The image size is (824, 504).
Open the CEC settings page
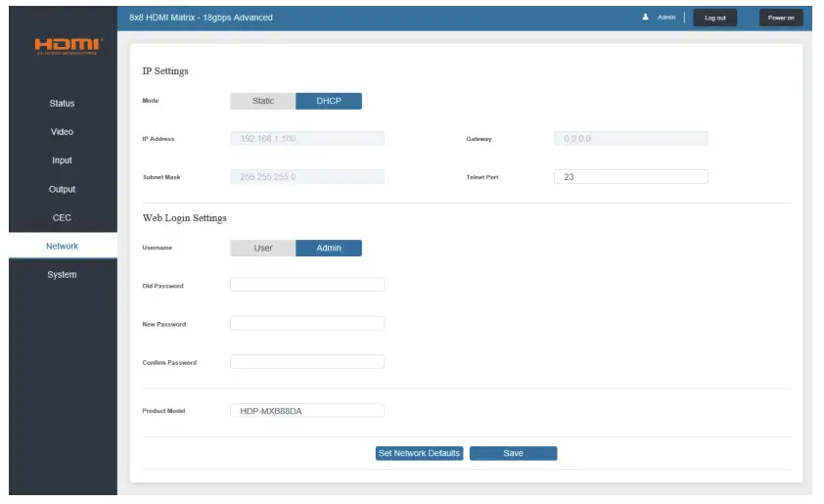[x=62, y=217]
